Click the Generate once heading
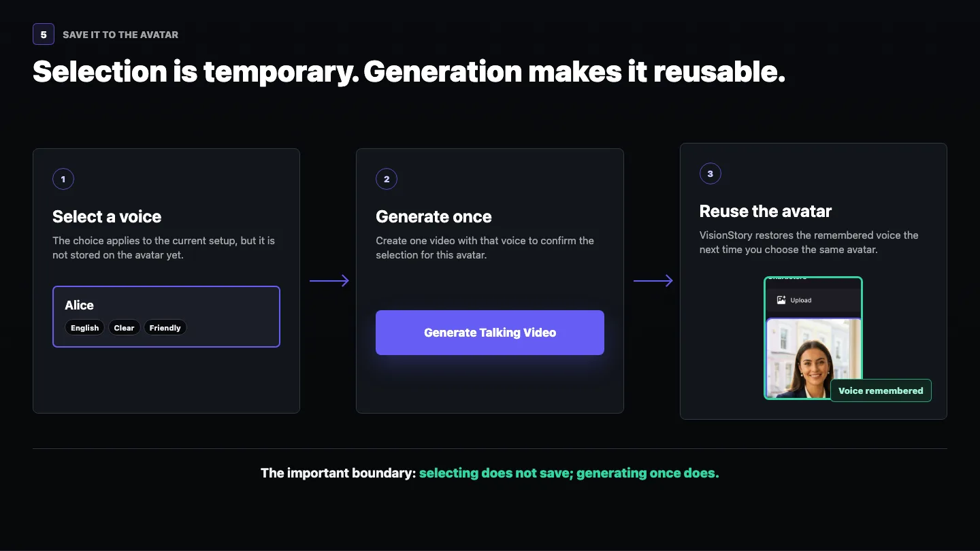Screen dimensions: 980x551 point(434,217)
